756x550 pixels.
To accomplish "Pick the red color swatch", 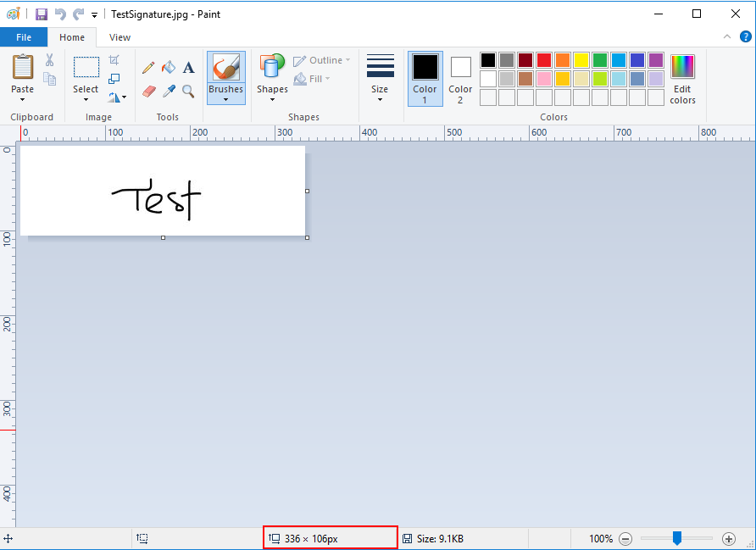I will pyautogui.click(x=544, y=60).
